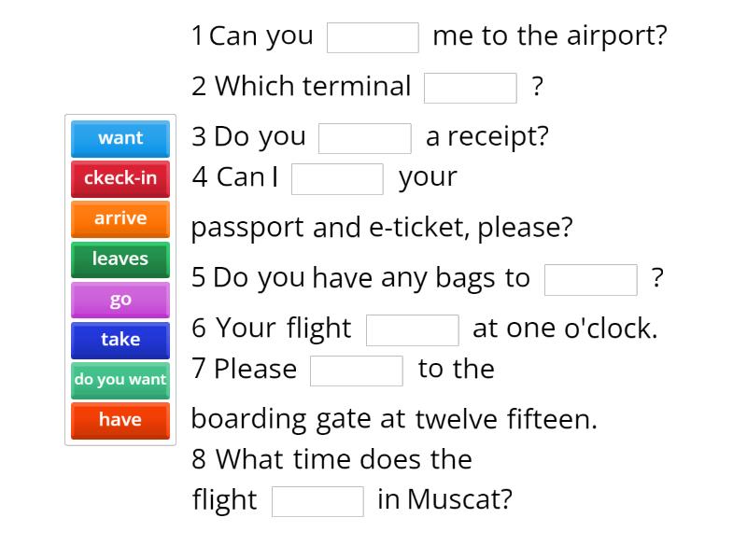Click blank after 'any bags to'
Viewport: 747px width, 560px height.
[591, 280]
